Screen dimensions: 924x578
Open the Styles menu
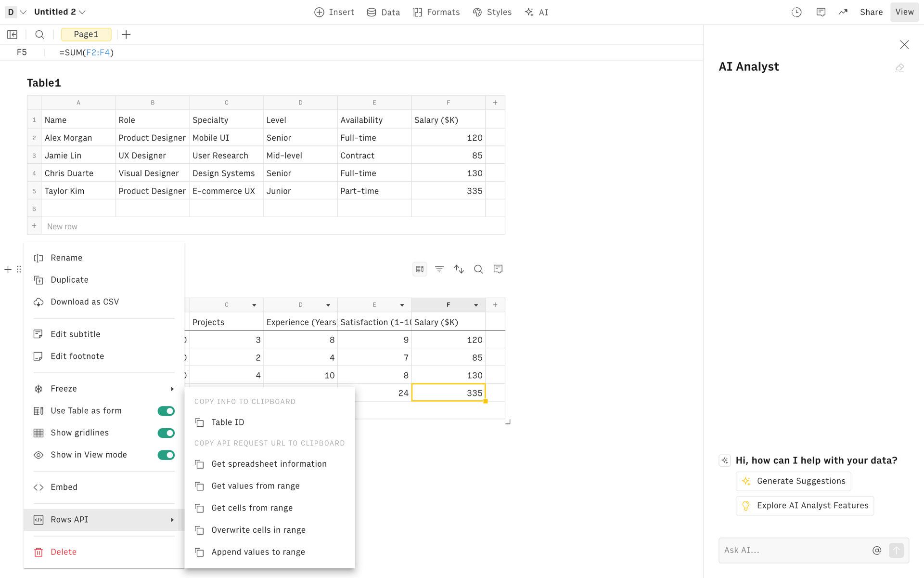[492, 13]
